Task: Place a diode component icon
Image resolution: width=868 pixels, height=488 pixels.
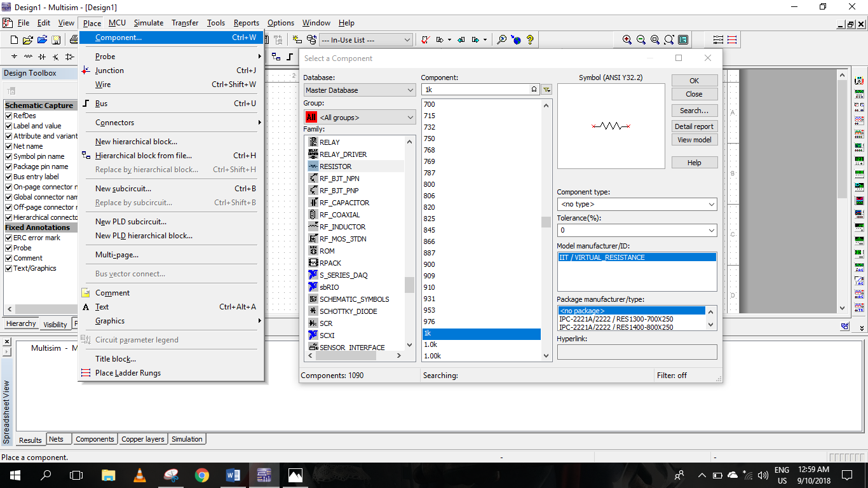Action: (x=42, y=57)
